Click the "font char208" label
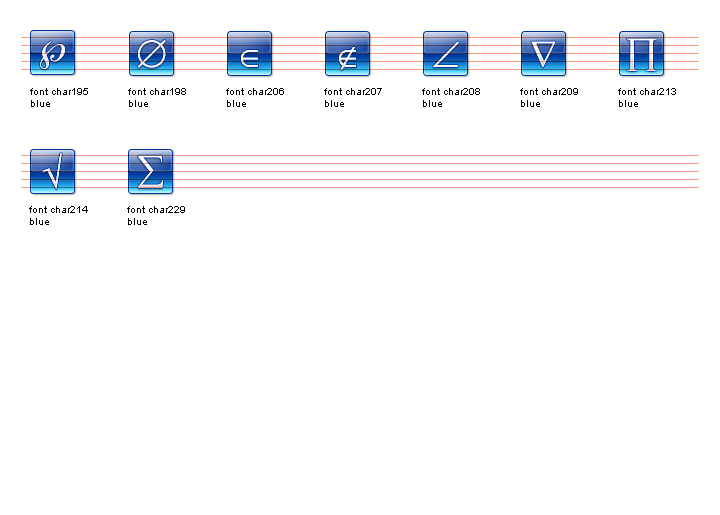Image resolution: width=720 pixels, height=515 pixels. [451, 92]
